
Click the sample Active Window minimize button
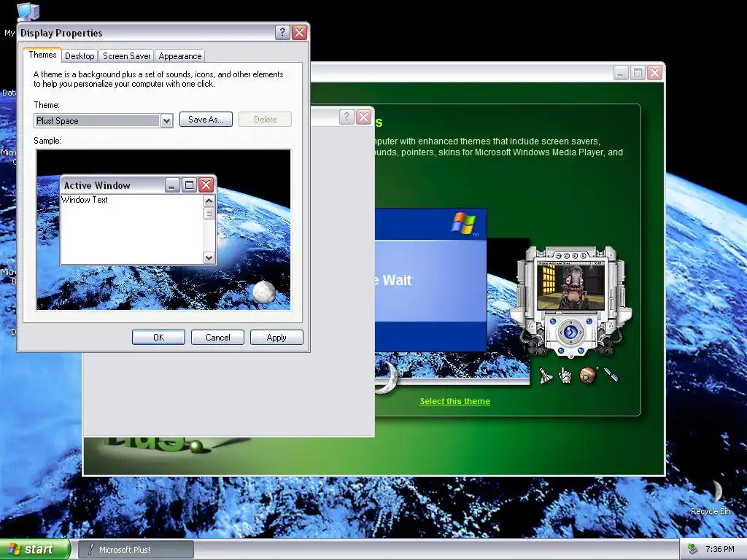pyautogui.click(x=172, y=184)
